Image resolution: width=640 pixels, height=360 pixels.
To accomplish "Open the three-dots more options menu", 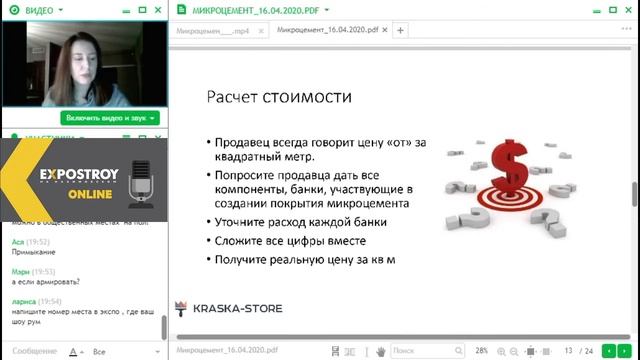I will (627, 29).
